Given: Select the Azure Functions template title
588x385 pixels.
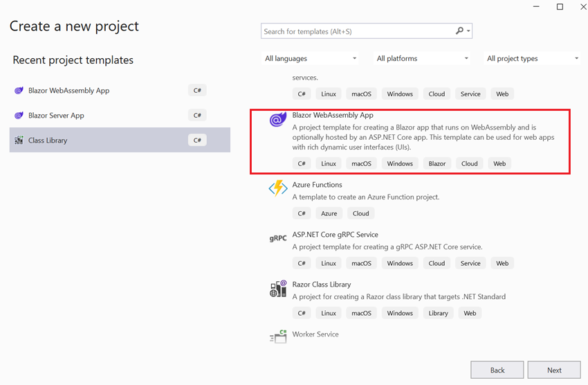Looking at the screenshot, I should (x=318, y=185).
